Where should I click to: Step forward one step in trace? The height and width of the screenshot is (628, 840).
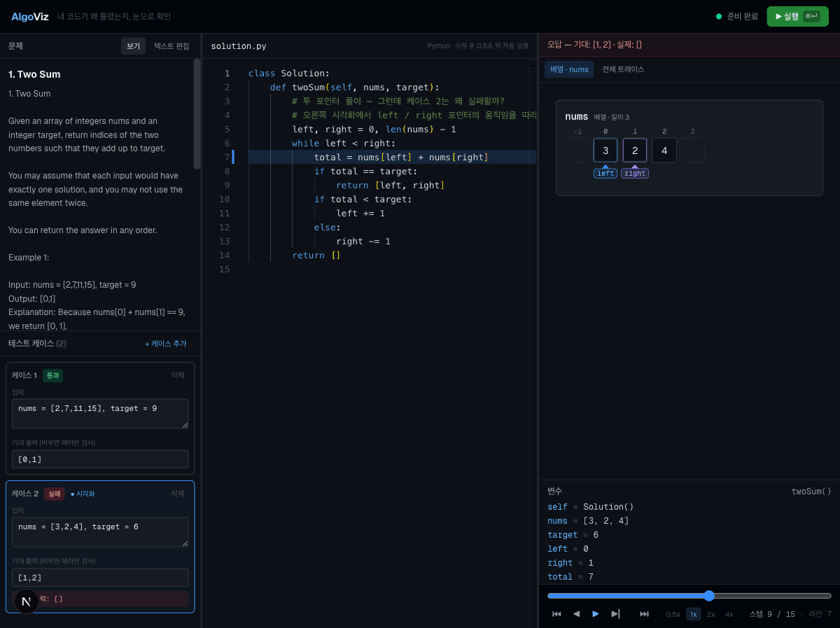coord(615,614)
